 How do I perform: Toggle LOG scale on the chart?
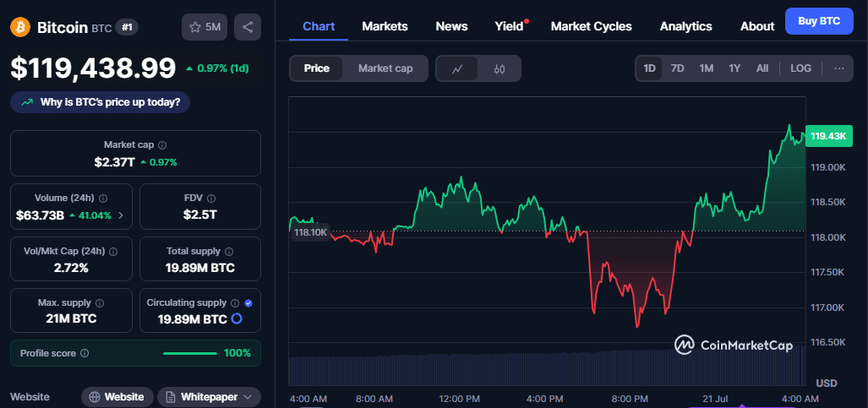(x=800, y=68)
